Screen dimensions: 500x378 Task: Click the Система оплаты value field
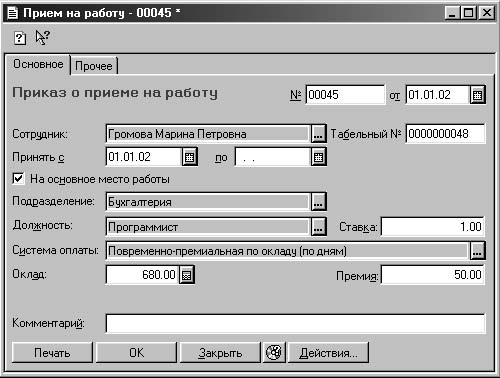pyautogui.click(x=288, y=251)
